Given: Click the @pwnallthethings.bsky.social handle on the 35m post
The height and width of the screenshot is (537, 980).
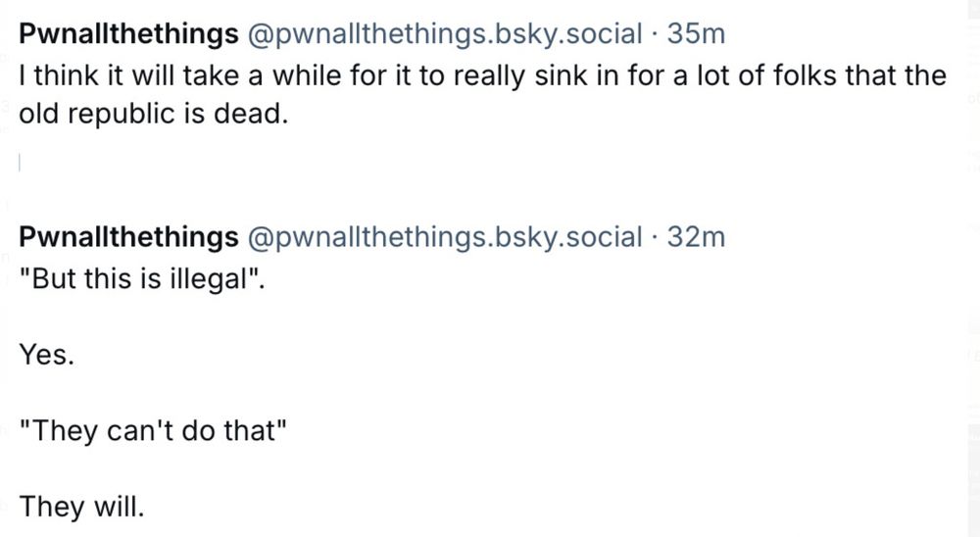Looking at the screenshot, I should click(x=445, y=33).
